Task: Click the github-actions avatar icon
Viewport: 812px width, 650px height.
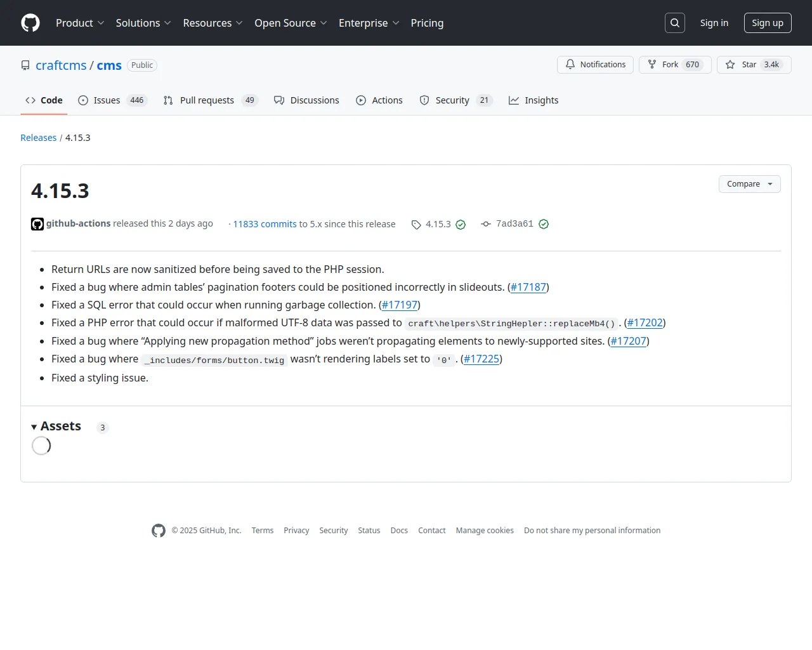Action: [37, 224]
